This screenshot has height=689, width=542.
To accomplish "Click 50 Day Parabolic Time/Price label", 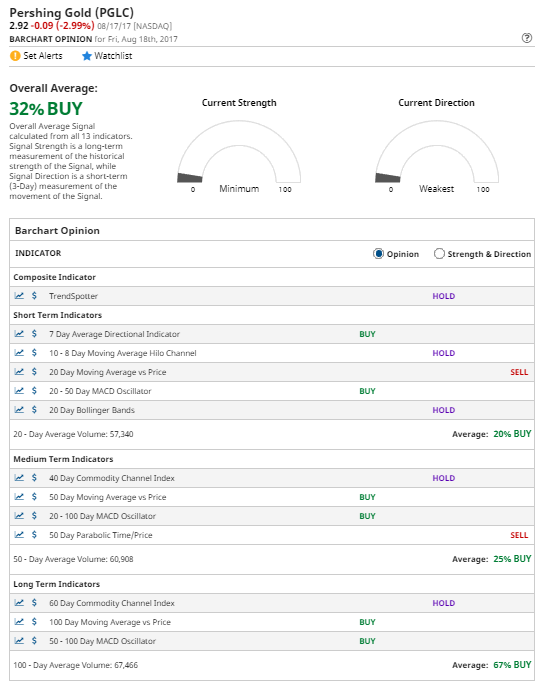I will [x=101, y=535].
